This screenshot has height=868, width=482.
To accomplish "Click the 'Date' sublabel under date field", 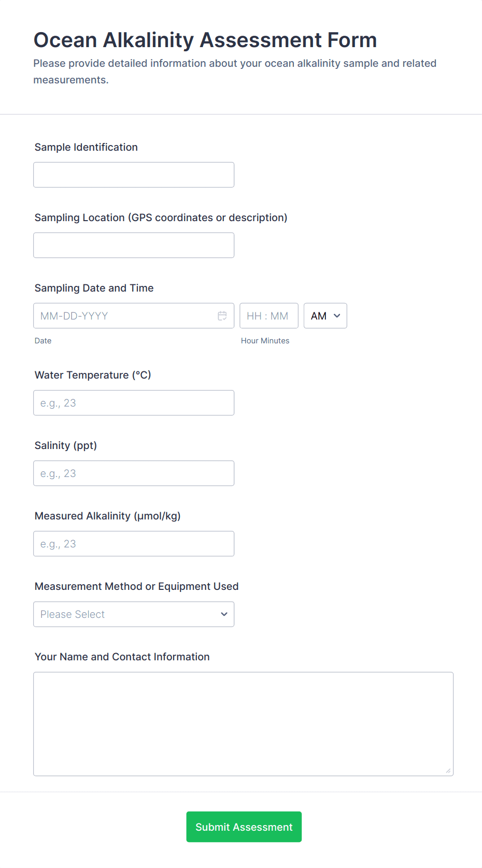I will click(43, 341).
